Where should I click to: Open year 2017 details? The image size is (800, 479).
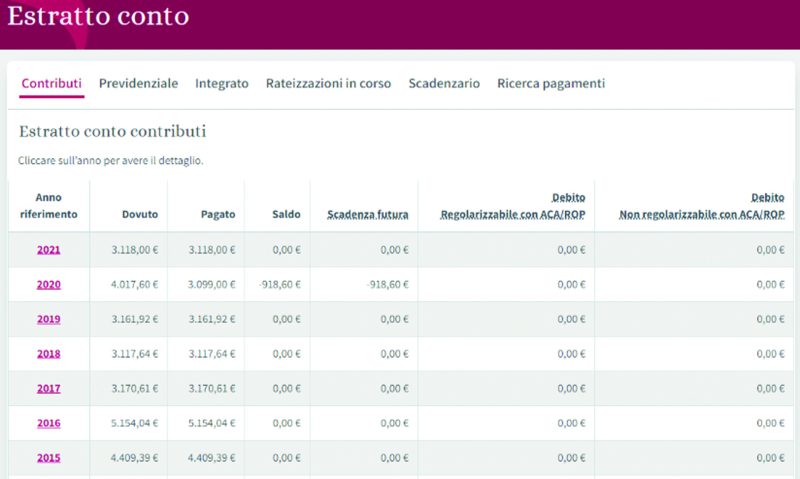pos(49,389)
